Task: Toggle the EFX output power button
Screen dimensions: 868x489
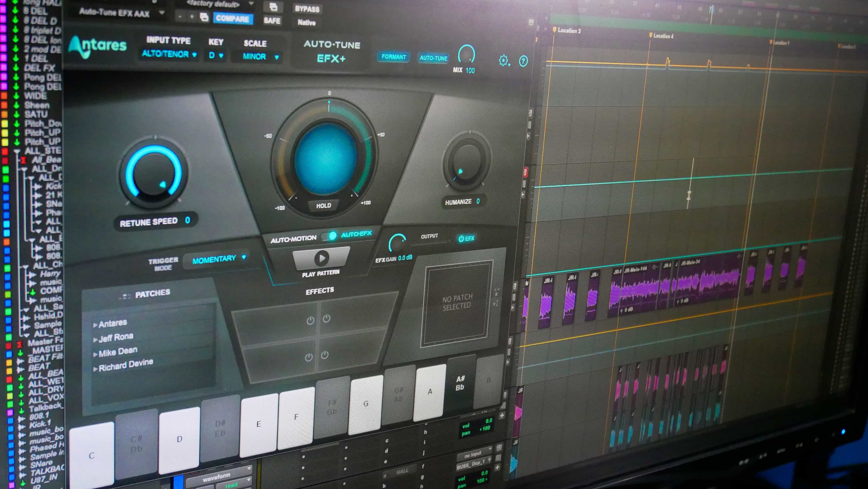Action: [466, 238]
